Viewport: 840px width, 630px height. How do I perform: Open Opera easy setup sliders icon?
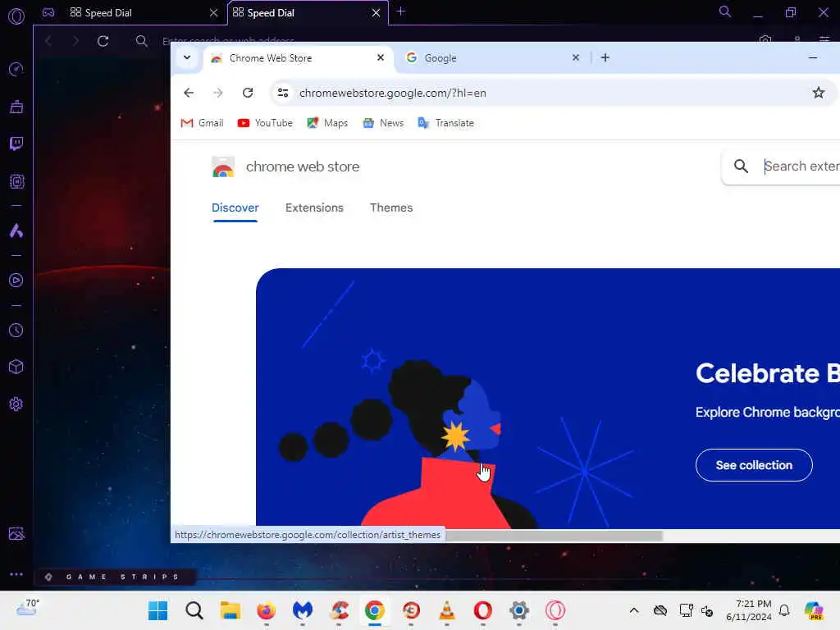pyautogui.click(x=824, y=39)
